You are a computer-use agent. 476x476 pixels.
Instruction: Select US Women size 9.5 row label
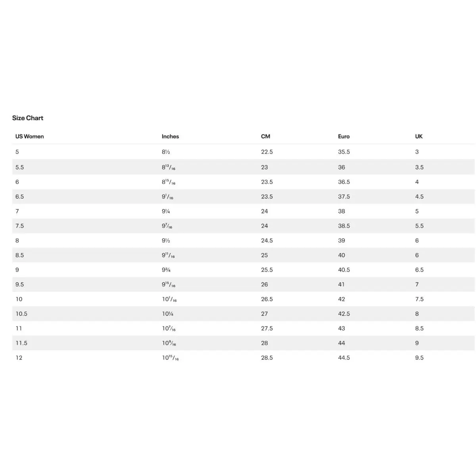tap(20, 285)
